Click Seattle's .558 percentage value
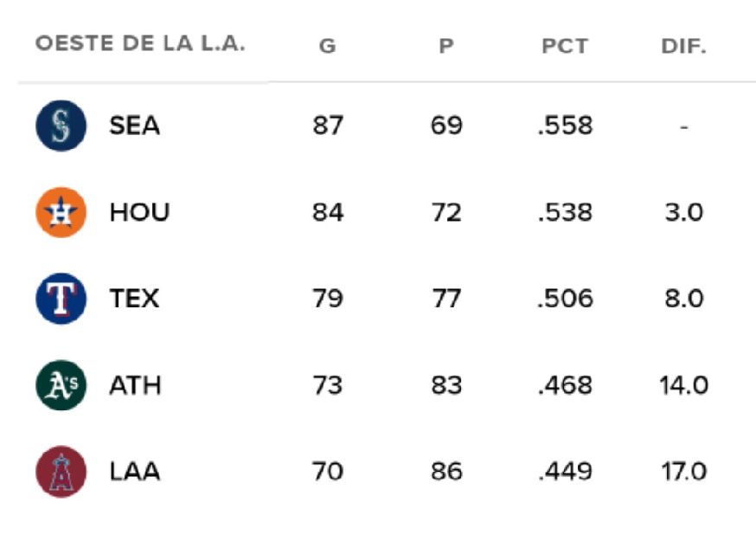 (565, 126)
